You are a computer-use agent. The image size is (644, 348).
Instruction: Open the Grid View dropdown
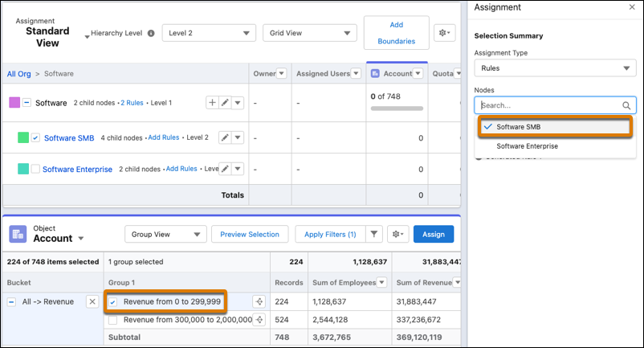310,33
